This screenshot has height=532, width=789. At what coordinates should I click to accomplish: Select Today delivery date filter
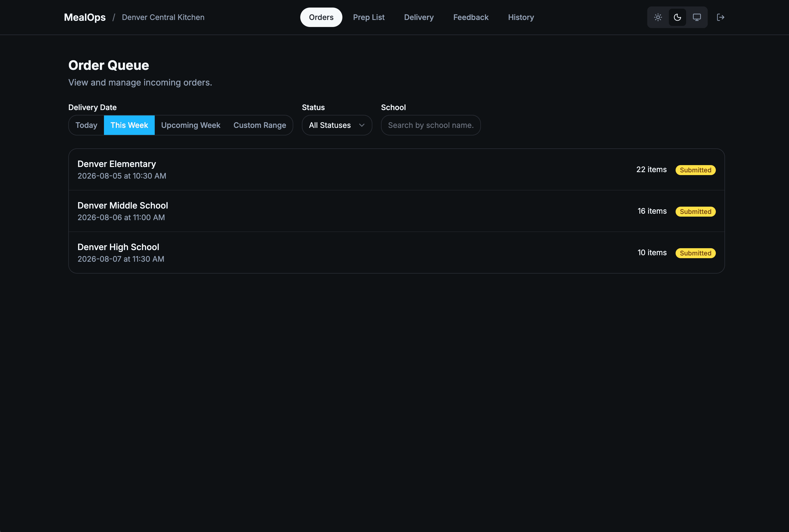[86, 125]
